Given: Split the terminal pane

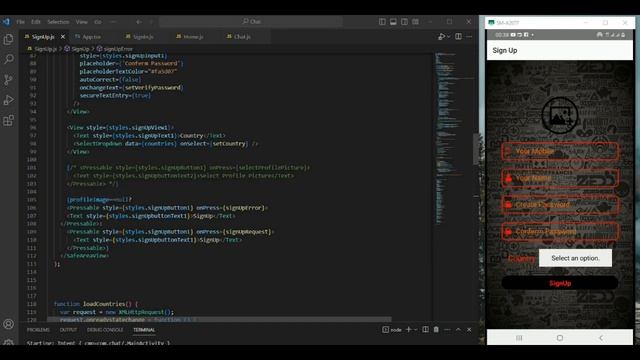Looking at the screenshot, I should 425,330.
